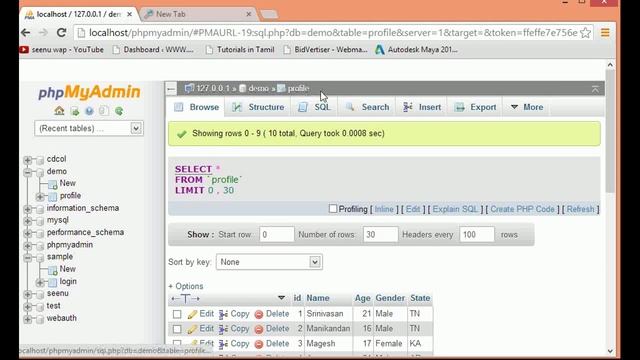Click the Create PHP Code link

tap(522, 209)
